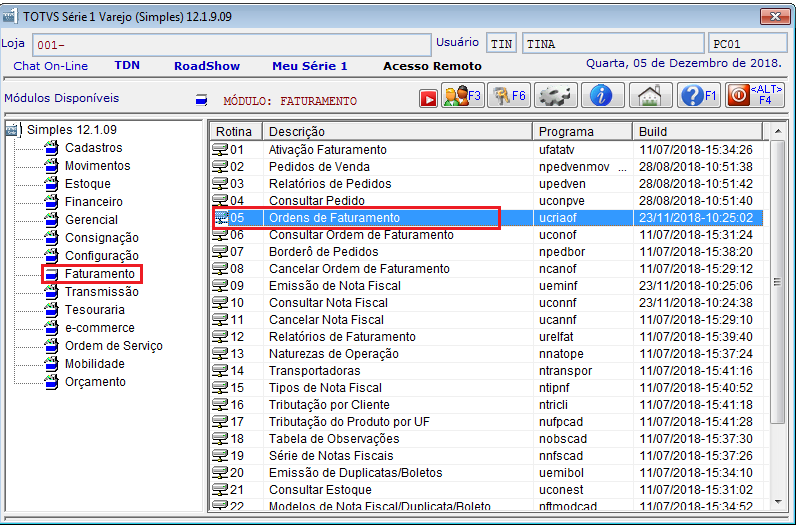Click the Cadastros module icon
Image resolution: width=797 pixels, height=525 pixels.
[51, 148]
